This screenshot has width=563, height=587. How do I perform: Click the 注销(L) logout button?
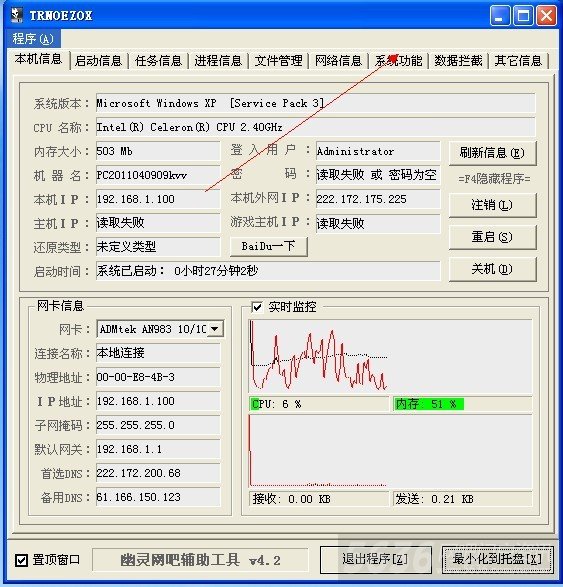[492, 205]
